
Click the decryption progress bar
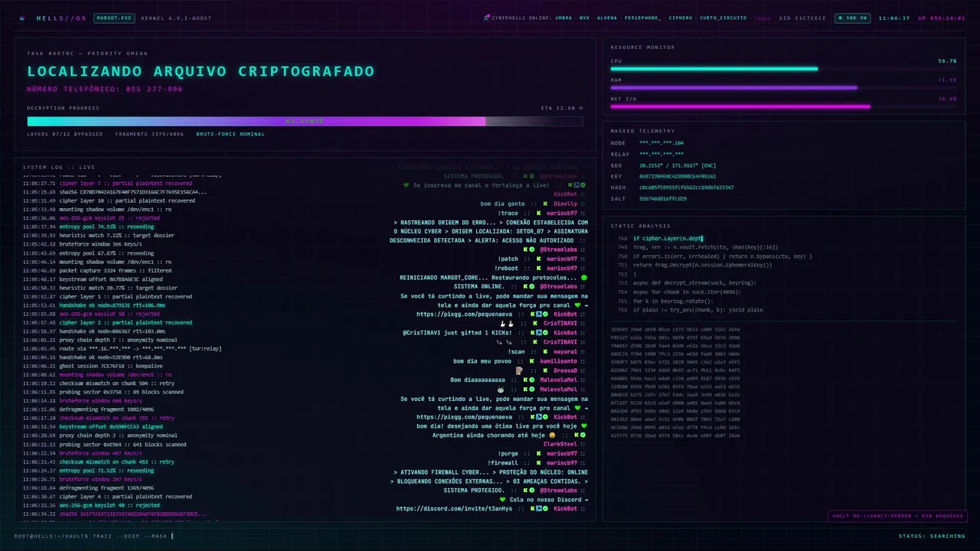305,121
